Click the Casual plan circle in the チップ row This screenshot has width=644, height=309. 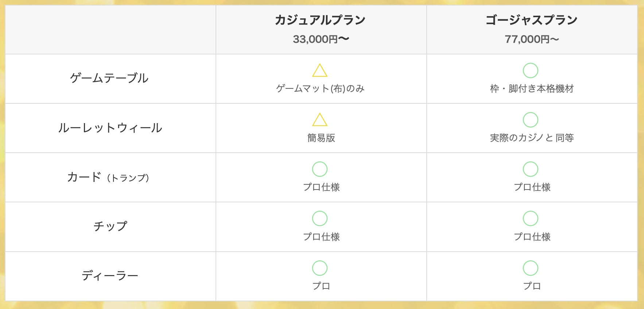pos(320,218)
